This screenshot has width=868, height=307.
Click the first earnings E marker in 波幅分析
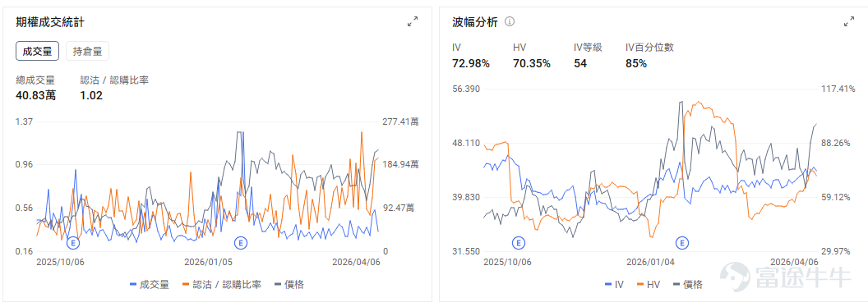pyautogui.click(x=518, y=242)
